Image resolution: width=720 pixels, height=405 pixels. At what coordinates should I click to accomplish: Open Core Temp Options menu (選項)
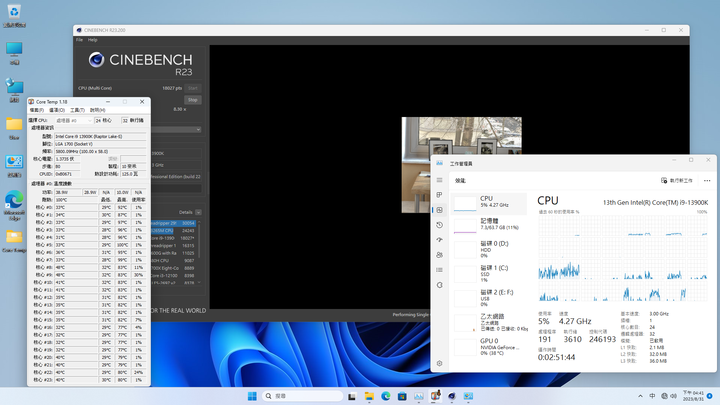coord(57,110)
